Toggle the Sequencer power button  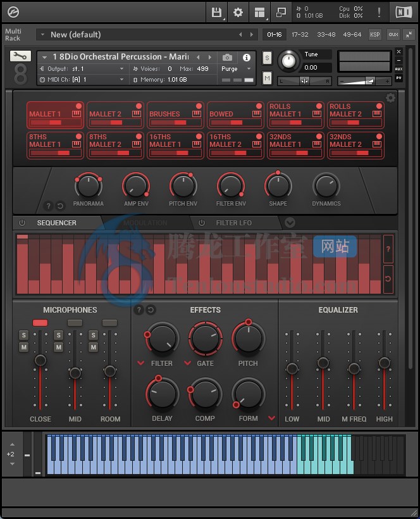(22, 223)
